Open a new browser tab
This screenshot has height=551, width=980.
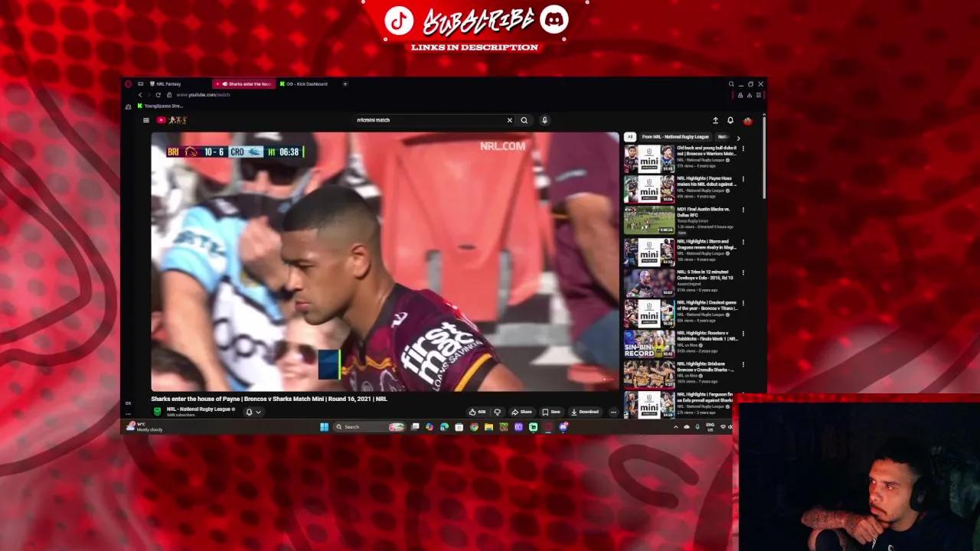tap(345, 83)
